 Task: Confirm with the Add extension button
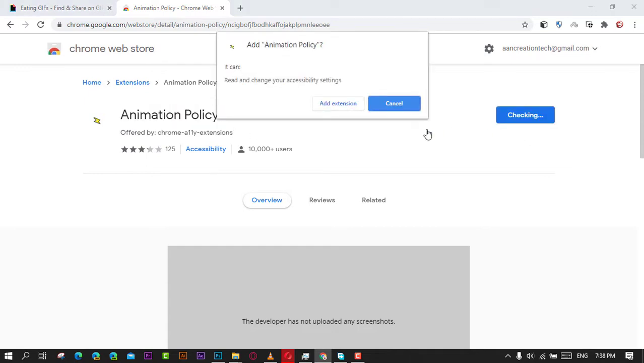coord(338,103)
